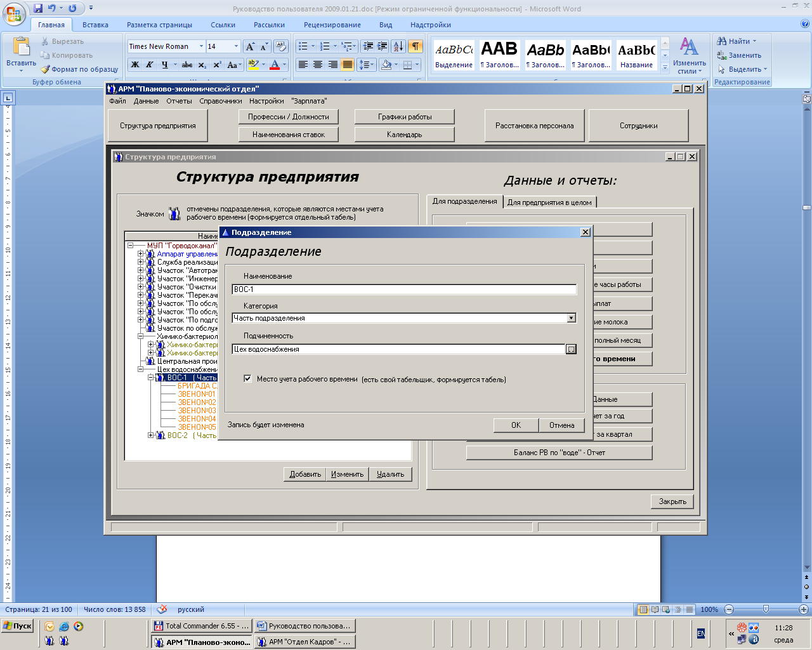Click Отмена in Подразделение dialog
Screen dimensions: 812x650
pos(561,425)
